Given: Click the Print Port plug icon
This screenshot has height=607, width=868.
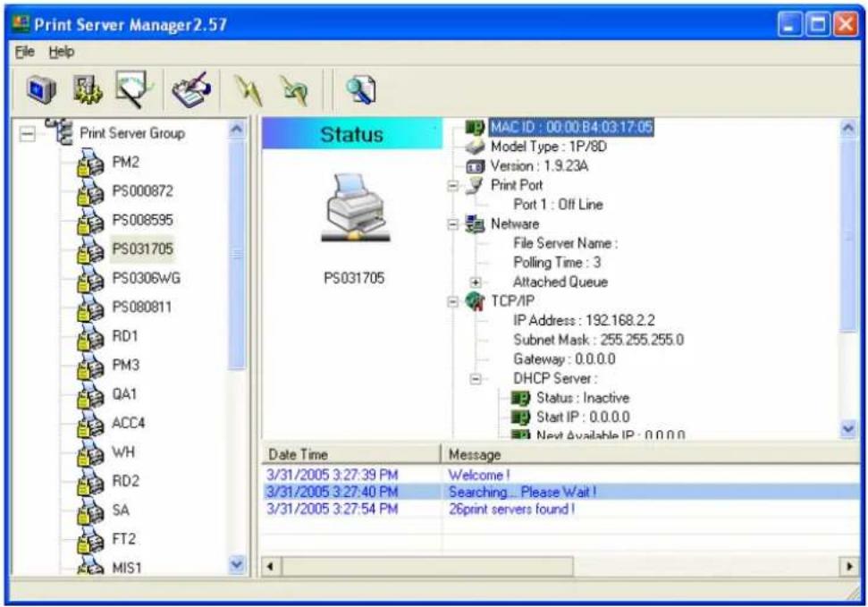Looking at the screenshot, I should tap(475, 186).
